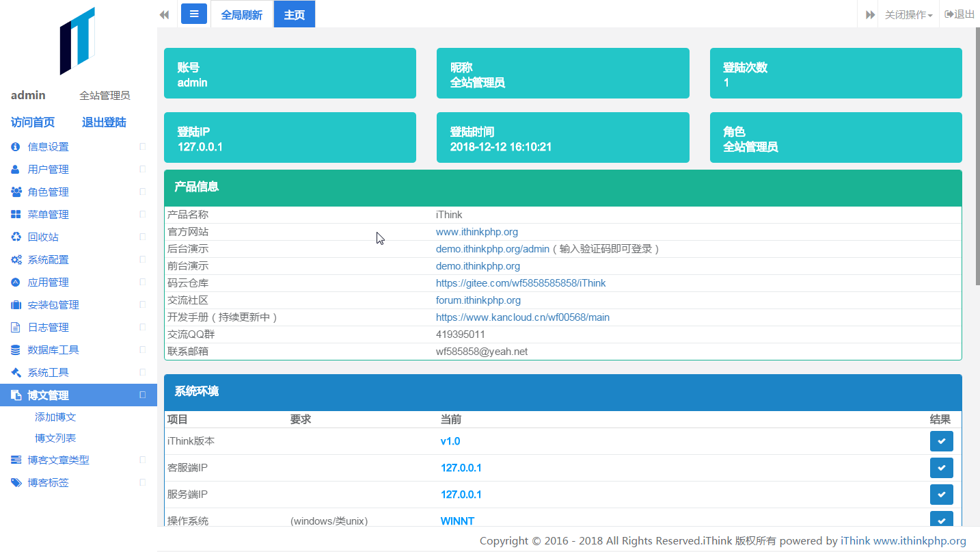Screen dimensions: 980x552
Task: Collapse the 博文管理 menu arrow
Action: point(143,395)
